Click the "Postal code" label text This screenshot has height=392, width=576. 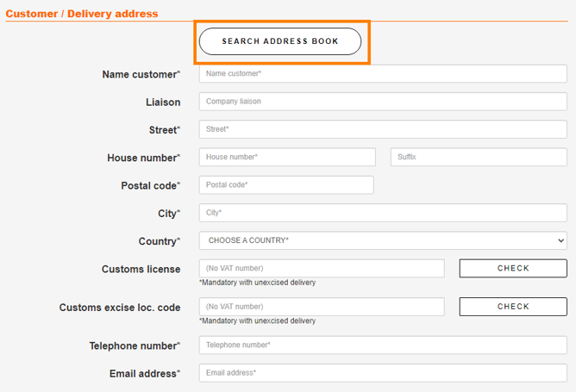(x=150, y=186)
